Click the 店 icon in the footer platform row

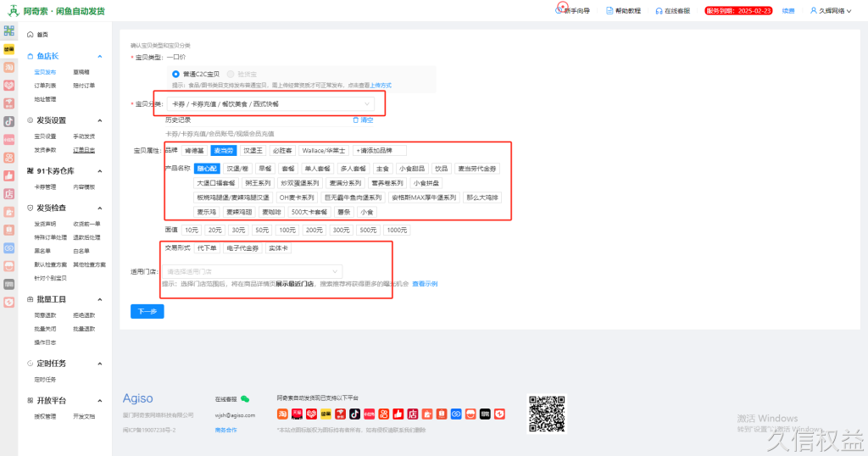tap(413, 414)
